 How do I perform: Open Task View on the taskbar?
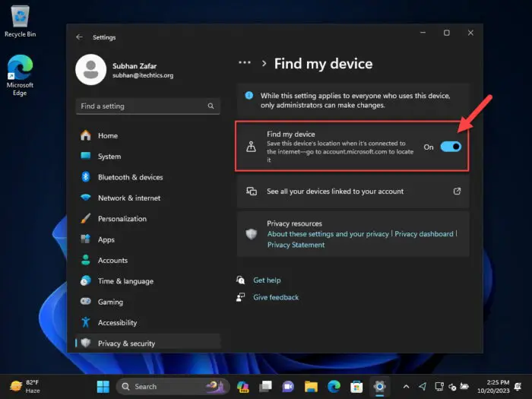(265, 386)
